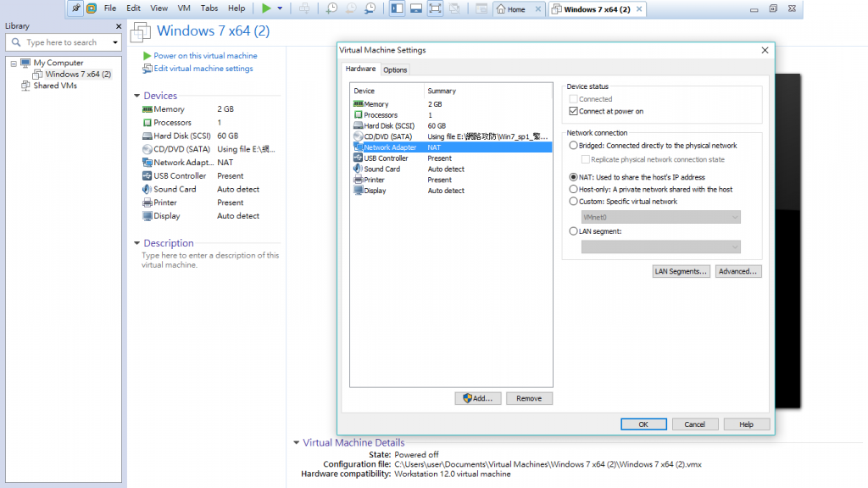The width and height of the screenshot is (868, 488).
Task: Select Sound Card icon in settings list
Action: [359, 169]
